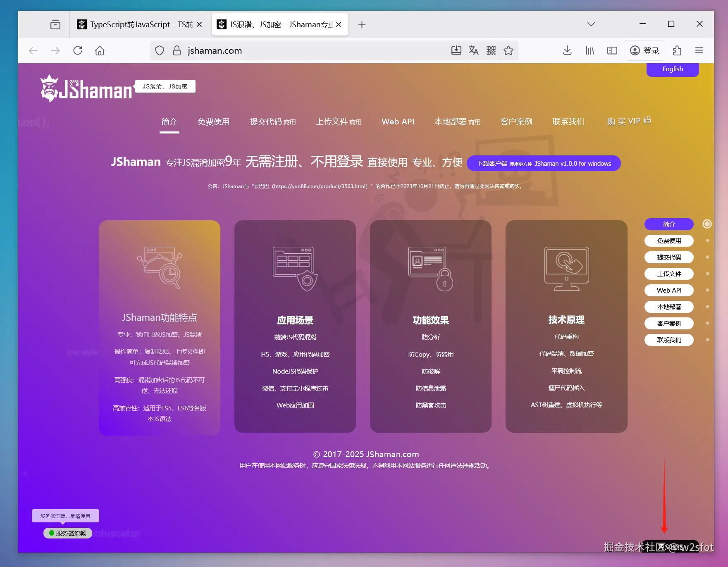Viewport: 728px width, 567px height.
Task: Select the page dot beside 免费使用
Action: 707,241
